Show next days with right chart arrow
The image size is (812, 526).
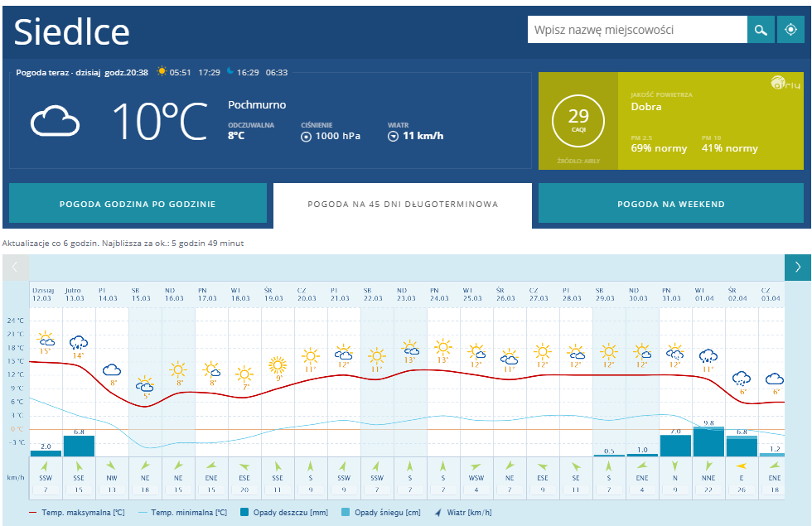(797, 267)
